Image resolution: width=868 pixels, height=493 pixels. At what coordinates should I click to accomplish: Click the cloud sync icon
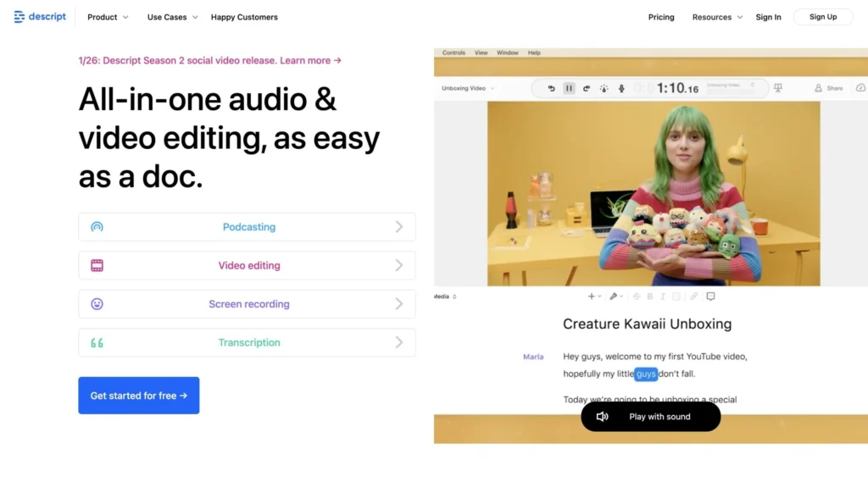[860, 88]
